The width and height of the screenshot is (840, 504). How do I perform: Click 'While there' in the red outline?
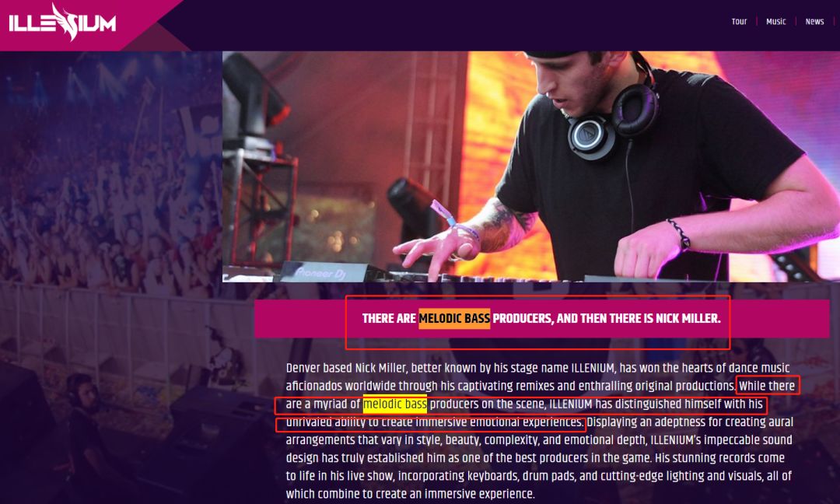(767, 386)
